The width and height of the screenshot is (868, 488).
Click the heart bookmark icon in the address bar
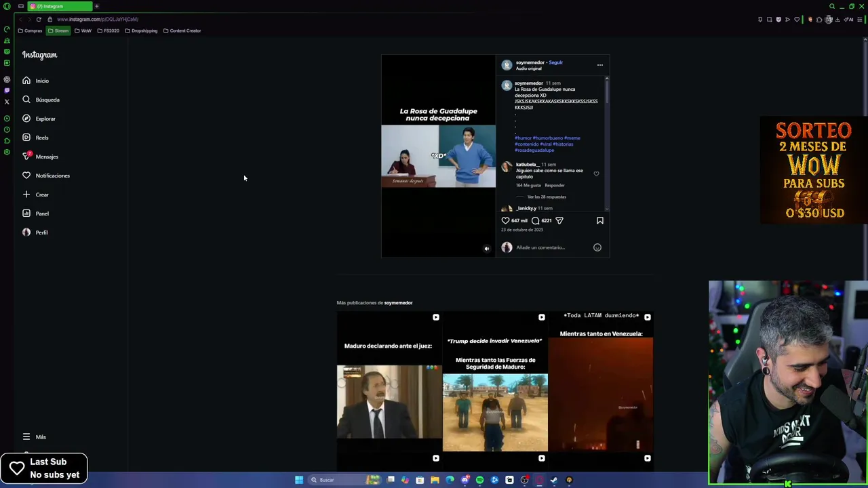797,20
